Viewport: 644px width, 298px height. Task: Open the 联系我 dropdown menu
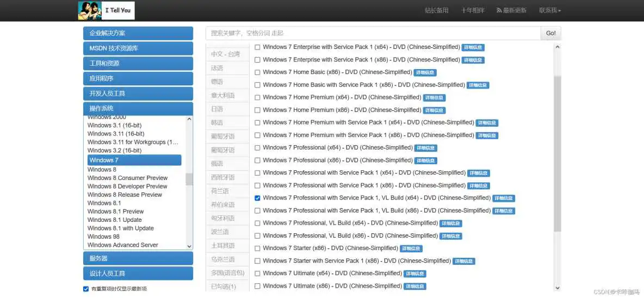(550, 10)
